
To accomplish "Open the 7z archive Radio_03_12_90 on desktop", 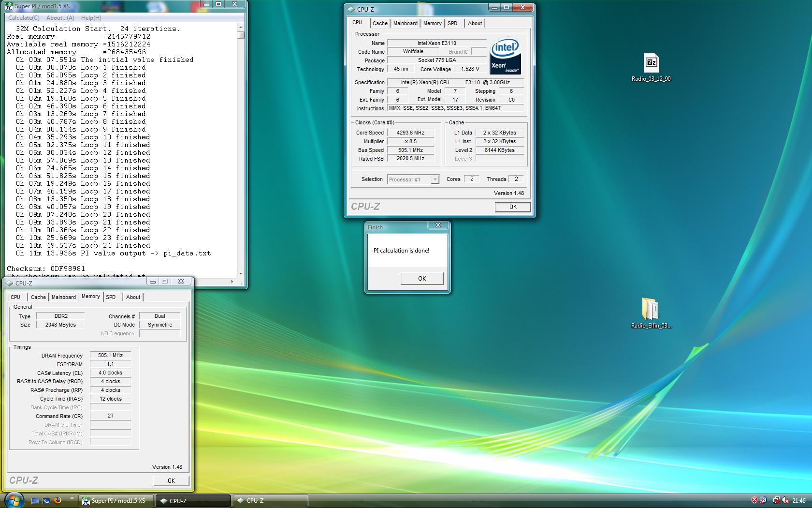I will click(651, 67).
